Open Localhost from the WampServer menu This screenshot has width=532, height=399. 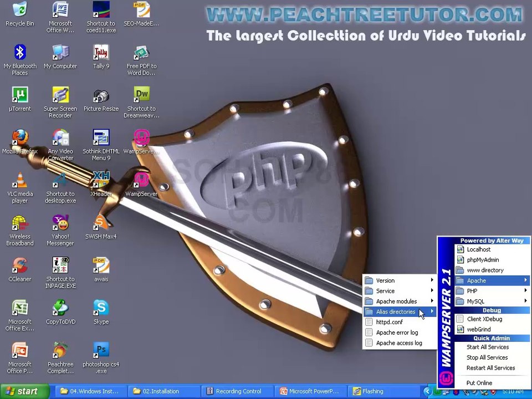tap(492, 249)
